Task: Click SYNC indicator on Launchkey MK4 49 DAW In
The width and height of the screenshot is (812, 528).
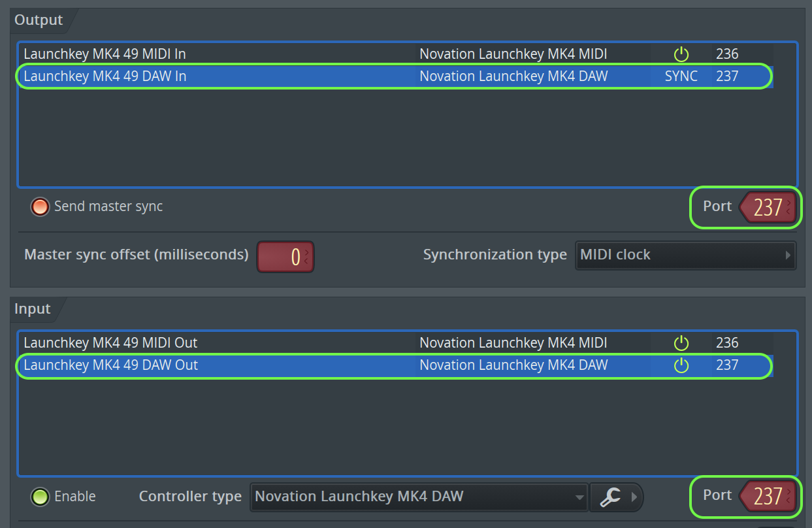Action: [x=681, y=76]
